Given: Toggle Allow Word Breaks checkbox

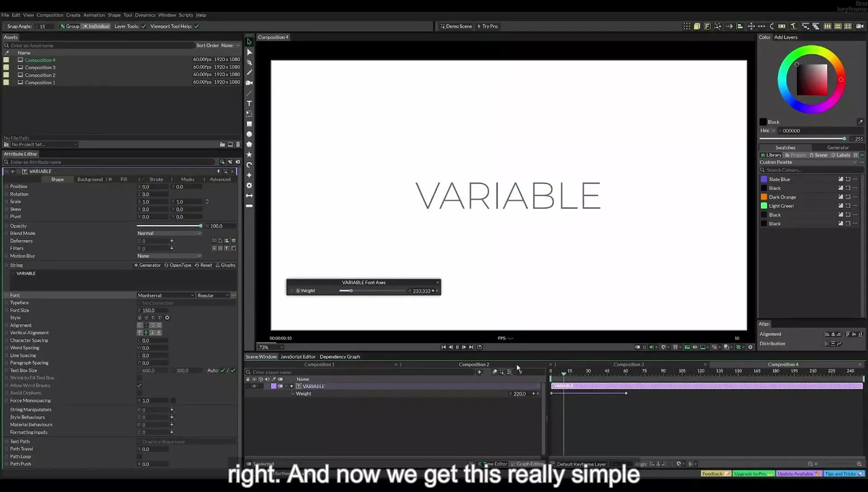Looking at the screenshot, I should point(139,386).
